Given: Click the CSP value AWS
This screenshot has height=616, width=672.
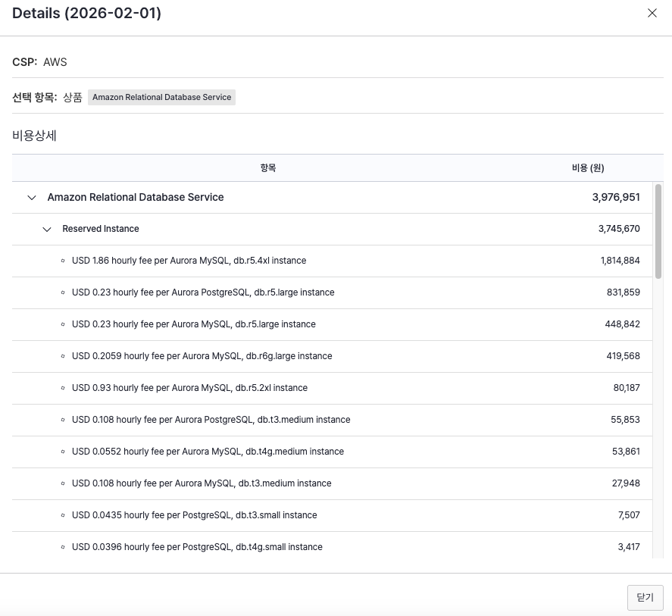Looking at the screenshot, I should pyautogui.click(x=55, y=62).
